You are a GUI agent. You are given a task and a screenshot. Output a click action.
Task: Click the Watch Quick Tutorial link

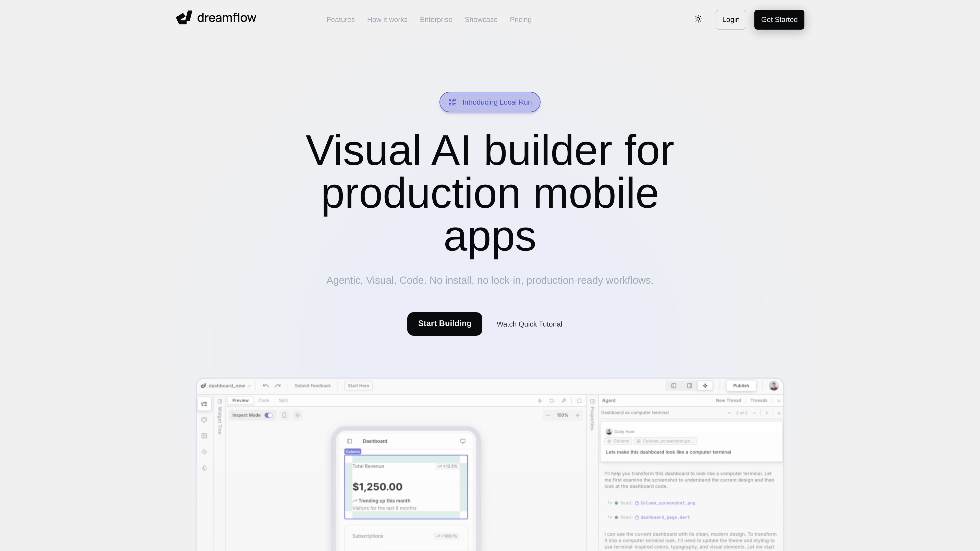click(x=529, y=324)
